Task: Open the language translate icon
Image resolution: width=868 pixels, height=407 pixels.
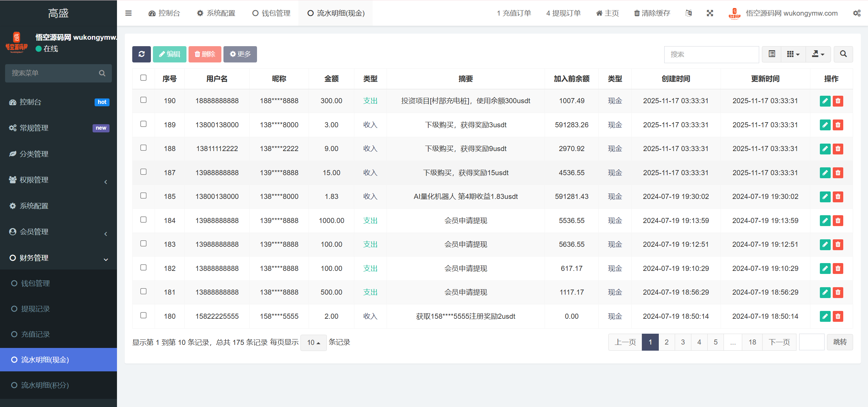Action: pos(689,13)
